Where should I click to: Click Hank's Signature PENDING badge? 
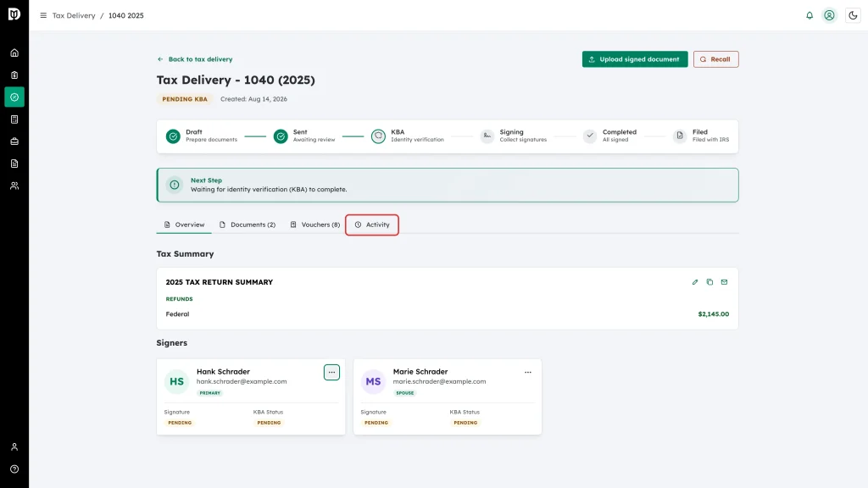click(x=180, y=423)
